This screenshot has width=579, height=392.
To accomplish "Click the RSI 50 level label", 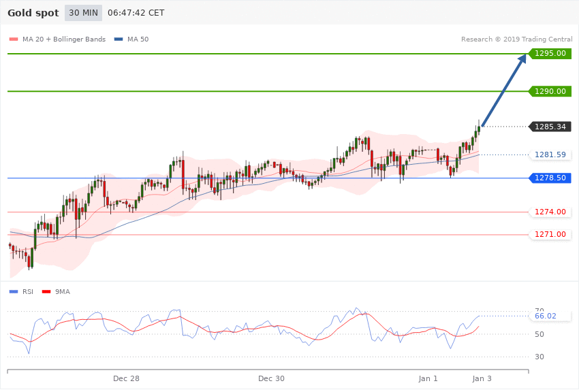I will tap(539, 334).
